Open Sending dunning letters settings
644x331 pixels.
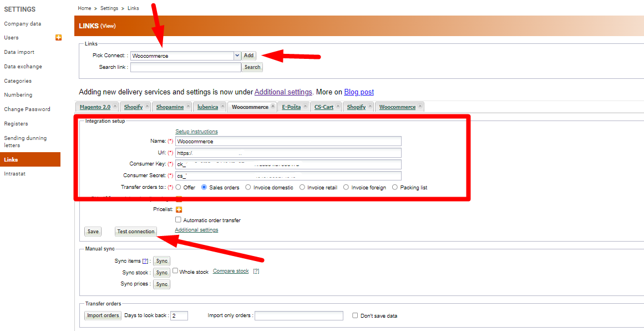(26, 142)
